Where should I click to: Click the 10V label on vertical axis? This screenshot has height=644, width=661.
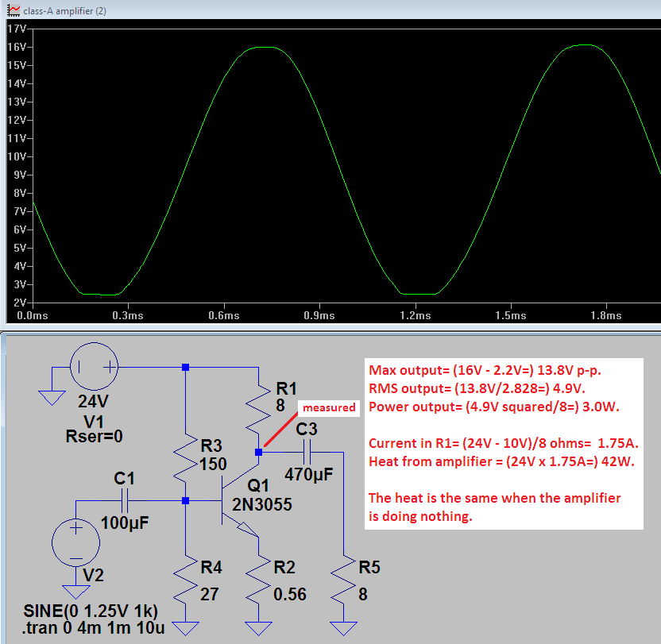point(17,156)
